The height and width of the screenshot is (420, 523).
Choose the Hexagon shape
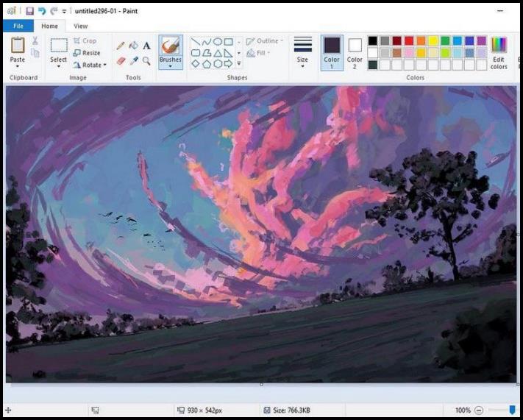click(218, 64)
